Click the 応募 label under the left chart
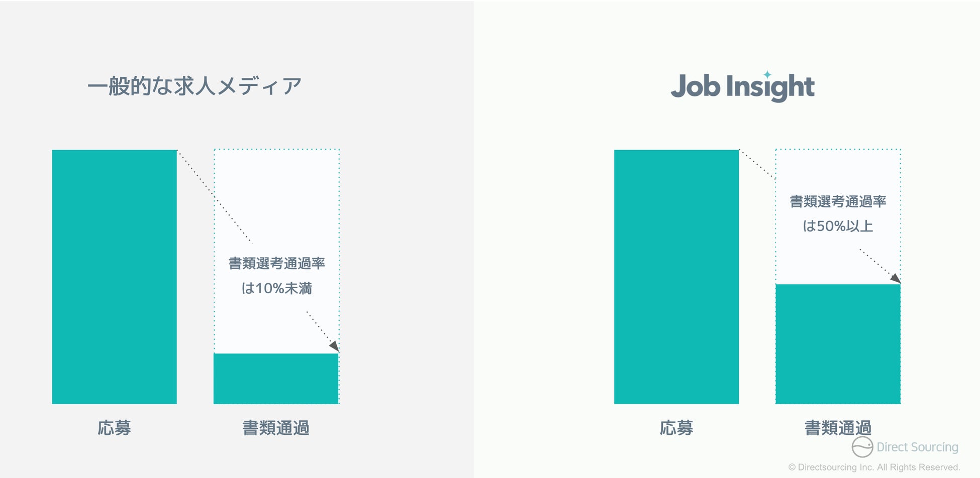The width and height of the screenshot is (980, 478). (x=115, y=428)
